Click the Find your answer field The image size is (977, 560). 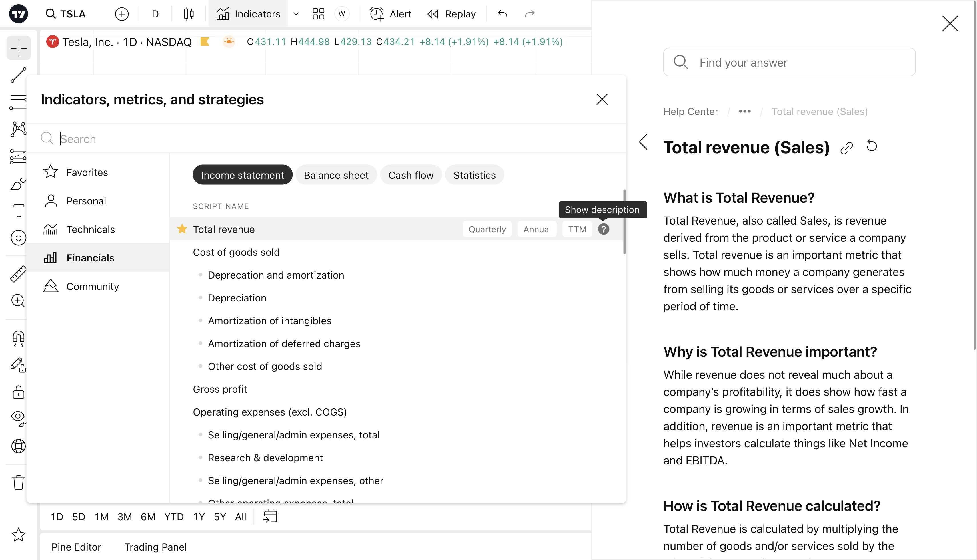coord(789,62)
